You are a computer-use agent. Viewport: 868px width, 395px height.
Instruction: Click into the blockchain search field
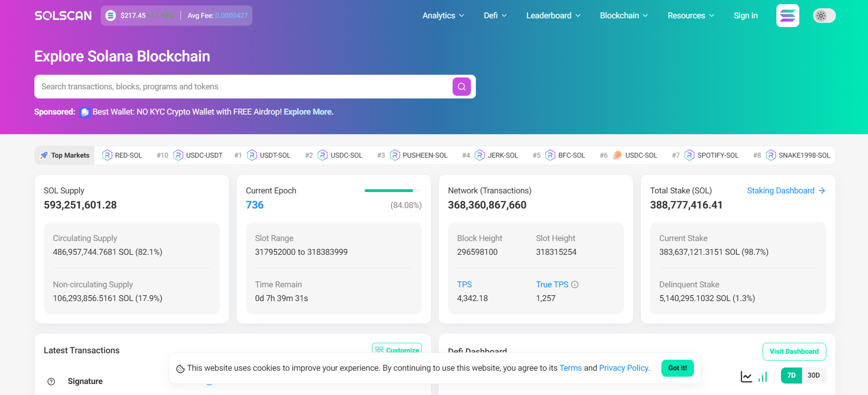coord(243,87)
